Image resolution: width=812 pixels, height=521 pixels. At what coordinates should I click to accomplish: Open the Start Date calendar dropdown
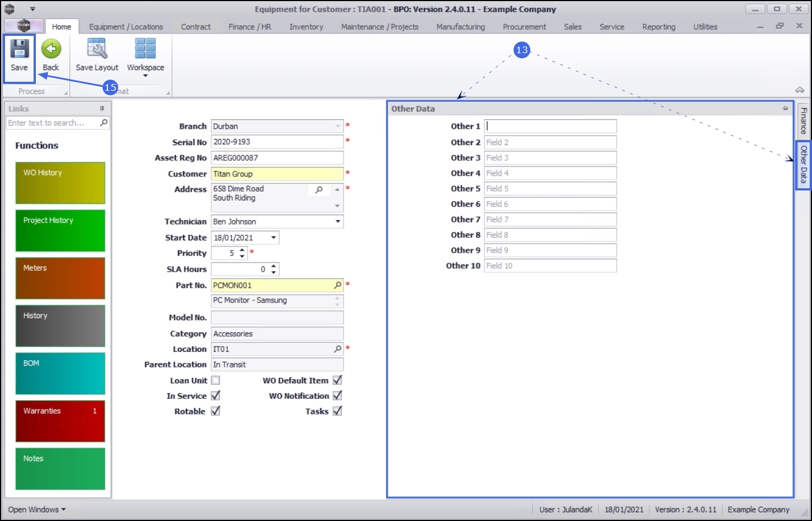(x=273, y=238)
